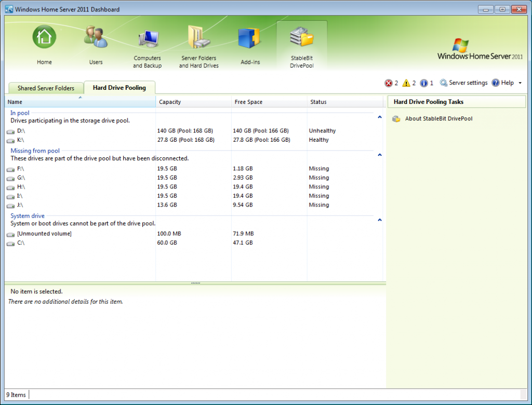Click drive icon for H:\
Image resolution: width=532 pixels, height=405 pixels.
click(10, 187)
